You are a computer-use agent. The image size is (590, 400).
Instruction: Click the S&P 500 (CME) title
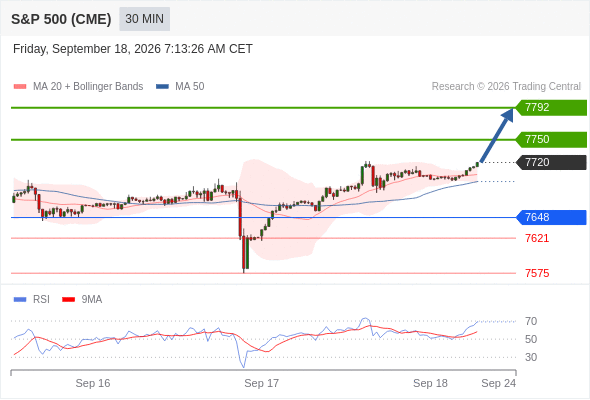coord(61,19)
